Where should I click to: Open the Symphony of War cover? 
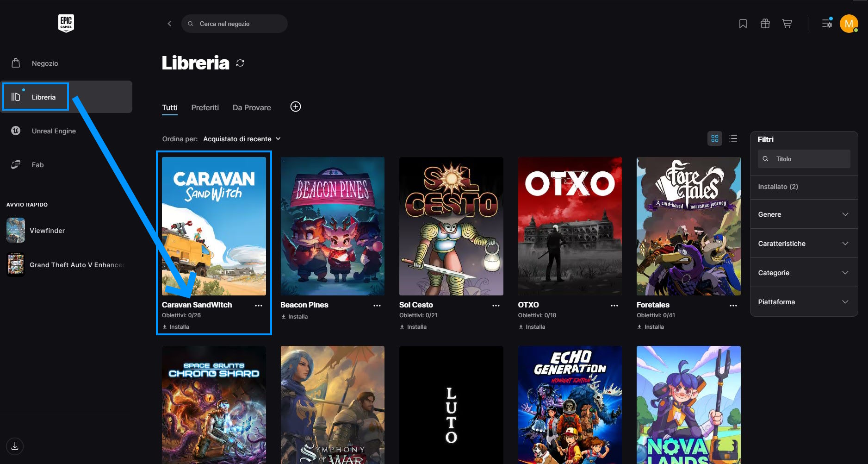333,405
